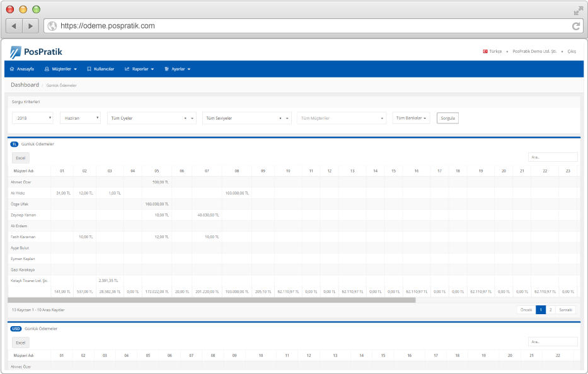Click the USD currency badge
The image size is (588, 374).
coord(16,329)
